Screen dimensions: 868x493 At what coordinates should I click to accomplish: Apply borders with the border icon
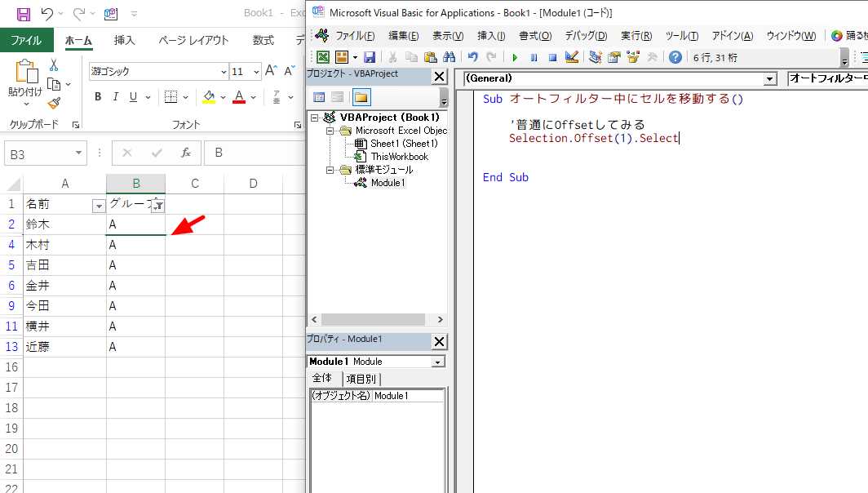coord(170,97)
